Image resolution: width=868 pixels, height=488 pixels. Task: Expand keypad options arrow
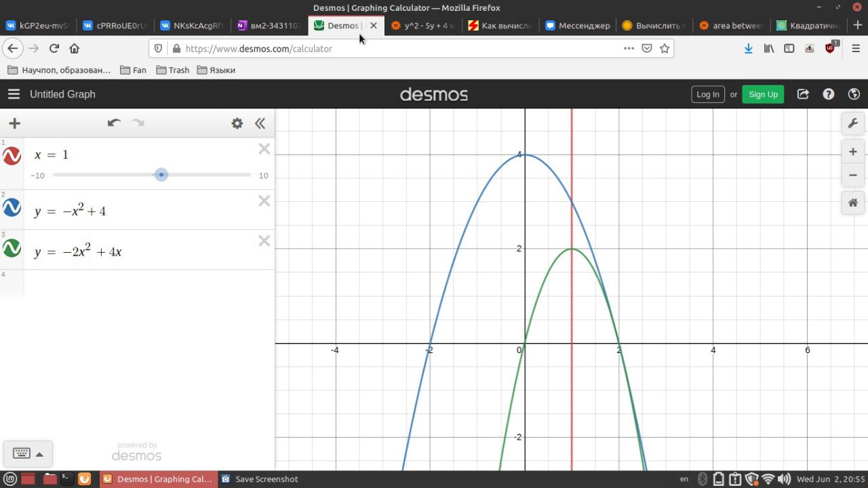[39, 454]
